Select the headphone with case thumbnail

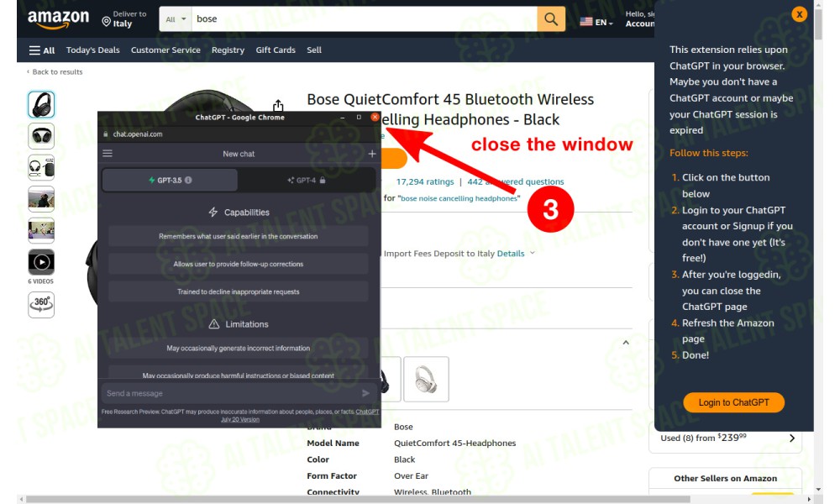[41, 168]
